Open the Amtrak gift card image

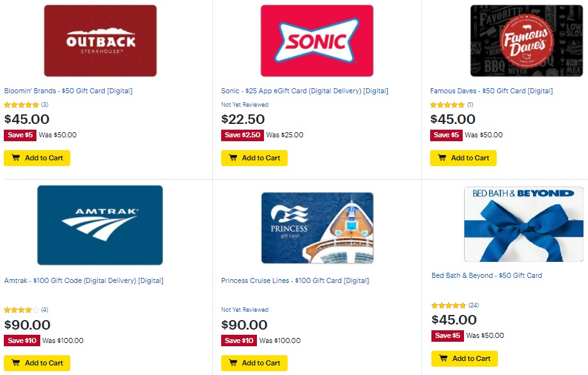pos(99,225)
